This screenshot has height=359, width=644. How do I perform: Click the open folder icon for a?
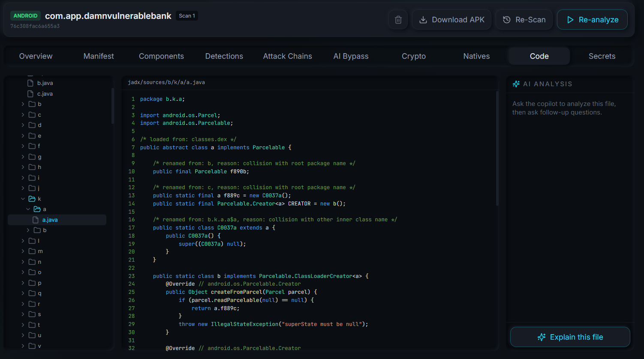coord(37,209)
